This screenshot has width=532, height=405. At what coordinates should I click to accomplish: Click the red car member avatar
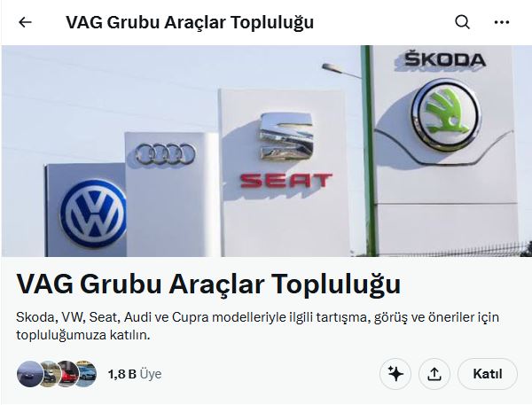pyautogui.click(x=68, y=374)
